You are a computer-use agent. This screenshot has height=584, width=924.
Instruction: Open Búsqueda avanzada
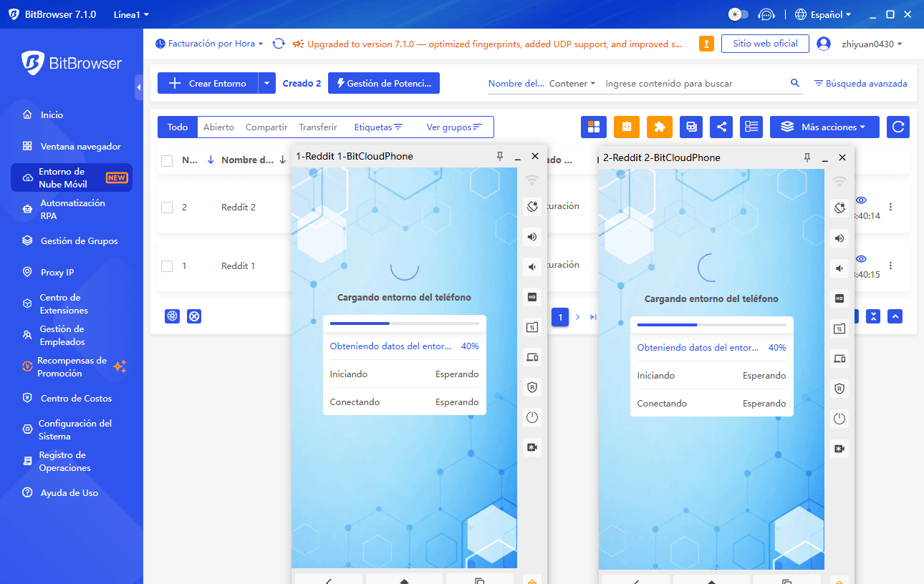pos(860,83)
